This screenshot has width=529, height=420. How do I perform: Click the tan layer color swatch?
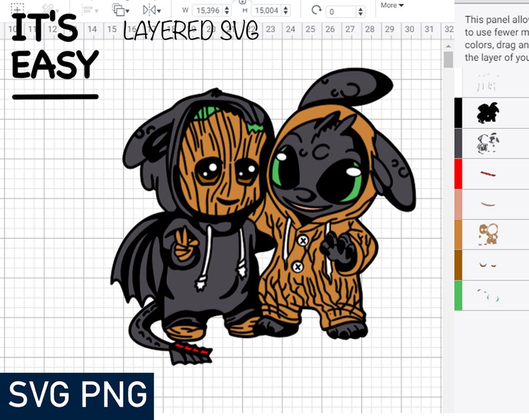(458, 235)
